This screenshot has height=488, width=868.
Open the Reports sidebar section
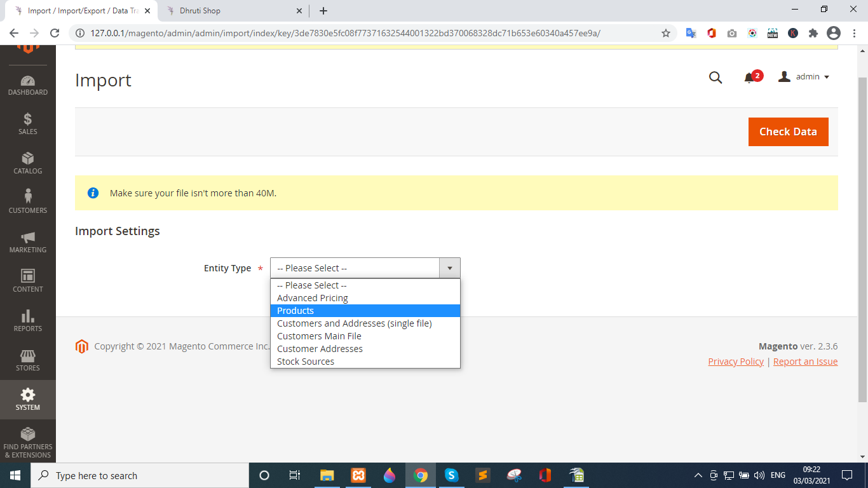pyautogui.click(x=27, y=321)
